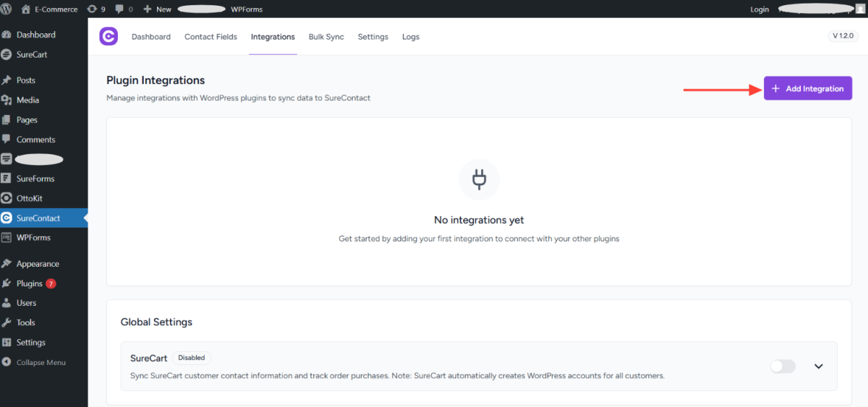The image size is (868, 407).
Task: Open the updates icon showing 9
Action: (92, 9)
